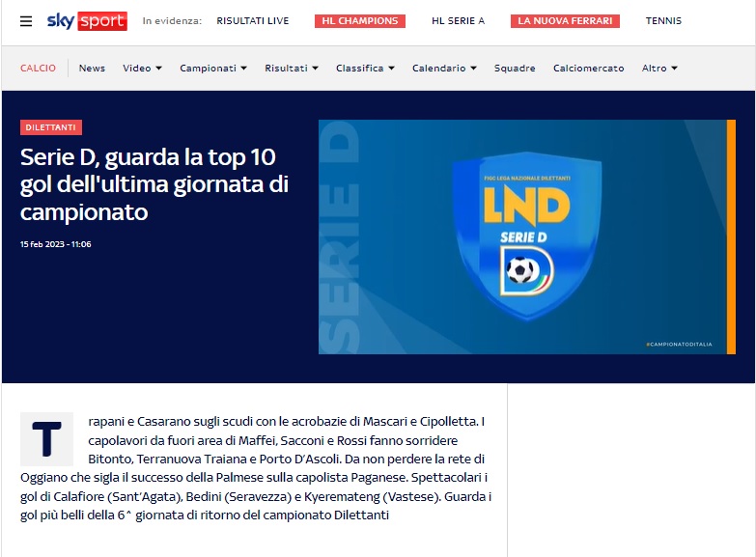This screenshot has height=557, width=756.
Task: Open the News menu item
Action: tap(92, 69)
